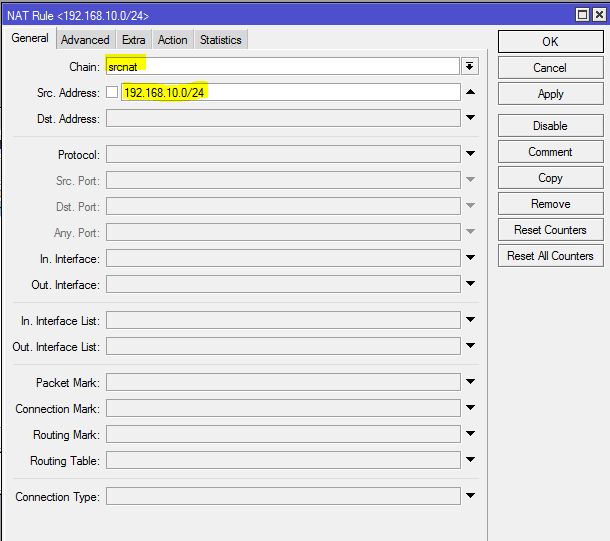Click the Out. Interface List input field
The image size is (610, 541).
tap(283, 346)
